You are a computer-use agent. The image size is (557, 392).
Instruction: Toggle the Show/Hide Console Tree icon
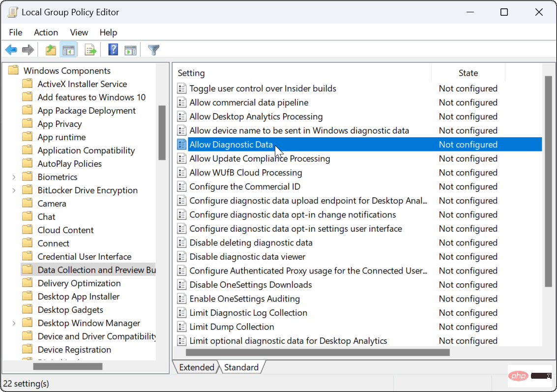point(68,50)
